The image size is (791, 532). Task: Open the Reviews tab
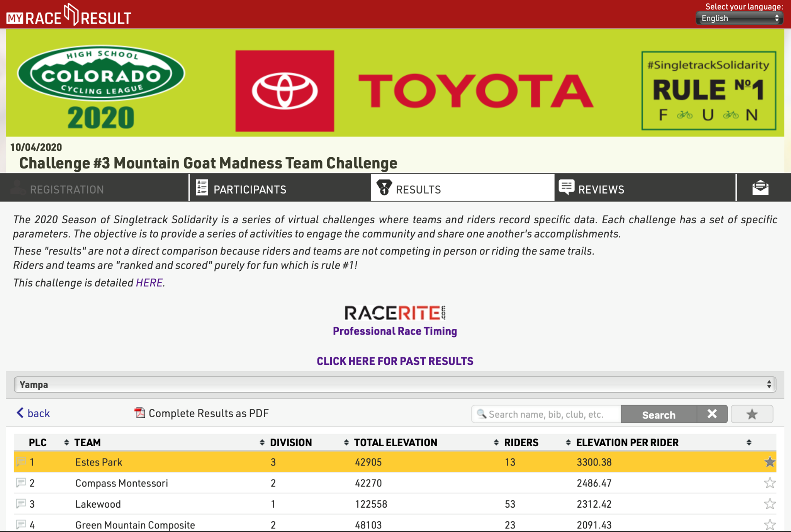click(645, 187)
